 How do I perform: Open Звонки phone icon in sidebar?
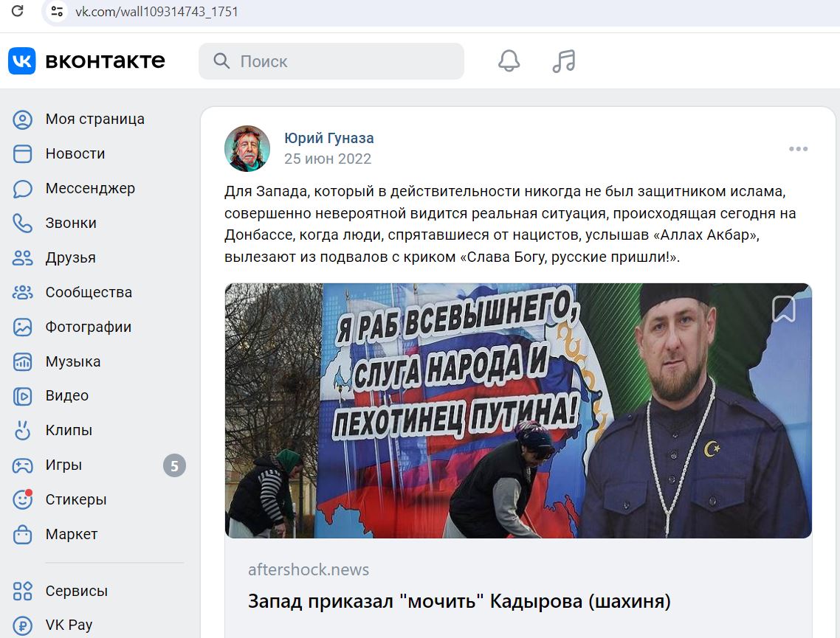(x=22, y=223)
